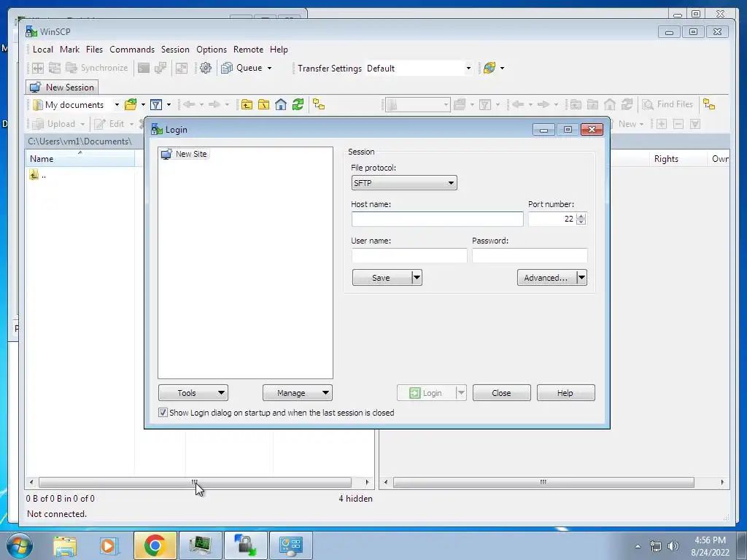Go to local parent directory icon
The image size is (747, 560).
point(247,105)
